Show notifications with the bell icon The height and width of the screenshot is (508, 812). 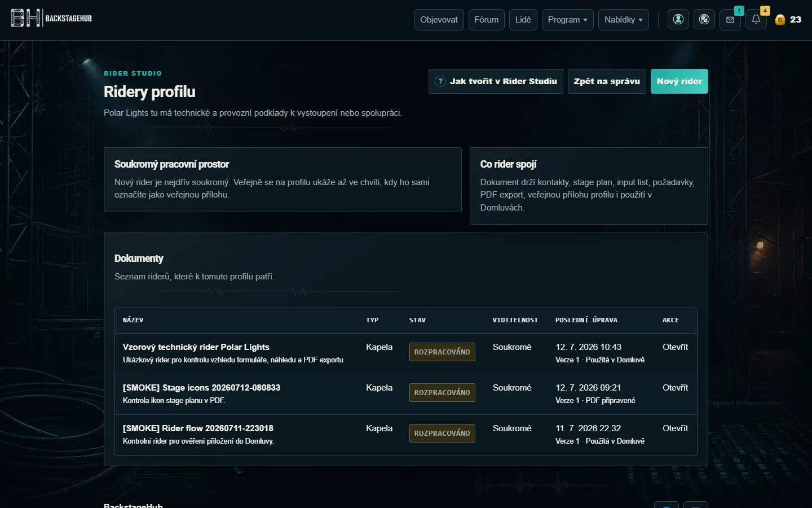tap(756, 19)
